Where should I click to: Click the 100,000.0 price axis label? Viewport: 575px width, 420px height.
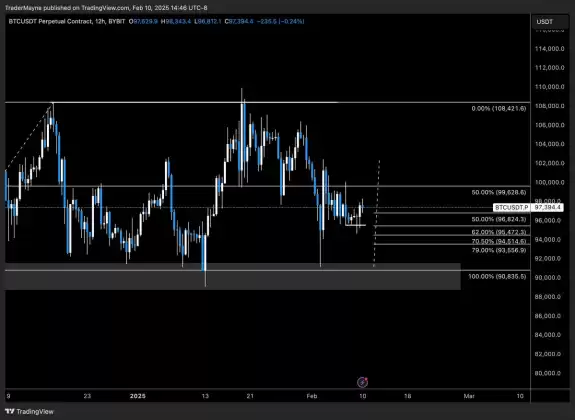pos(549,182)
